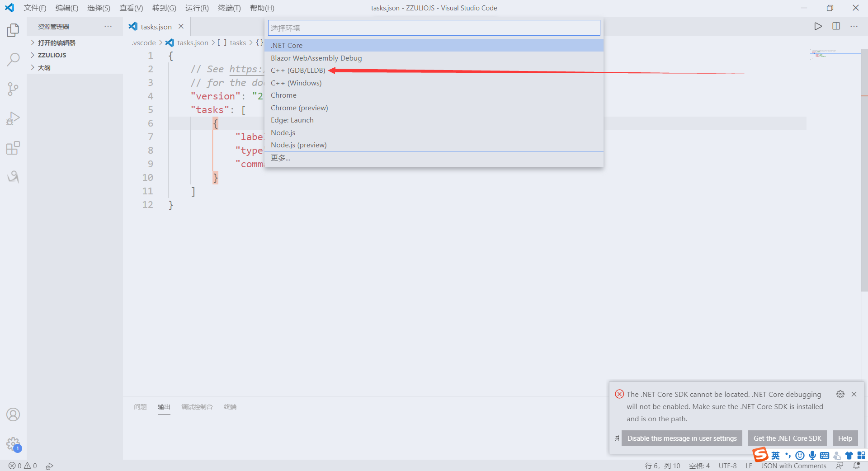The image size is (868, 471).
Task: Click Disable this message in user settings
Action: tap(682, 438)
